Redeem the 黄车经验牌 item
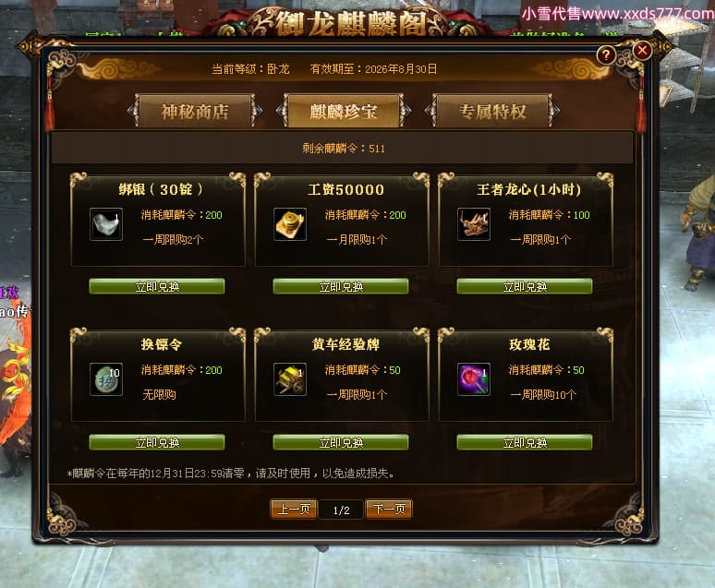The image size is (715, 588). pyautogui.click(x=341, y=442)
